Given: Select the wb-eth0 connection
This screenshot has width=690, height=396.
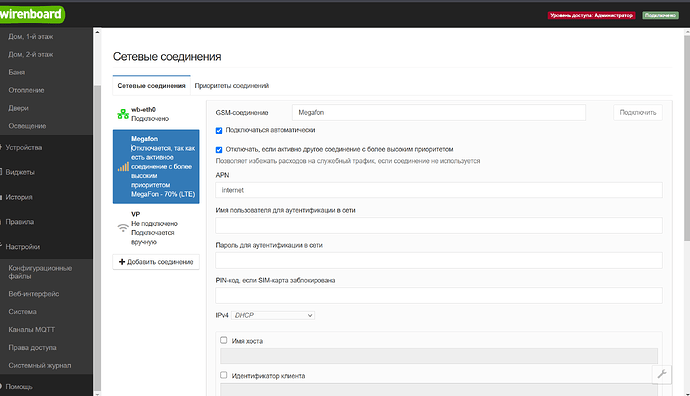Looking at the screenshot, I should (156, 114).
